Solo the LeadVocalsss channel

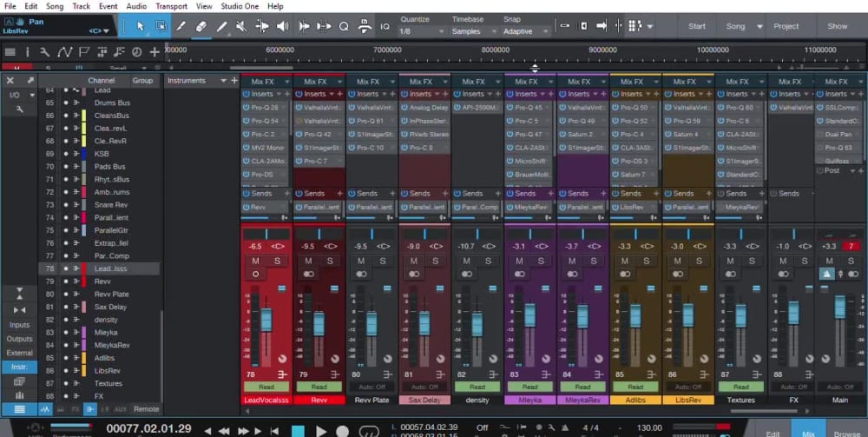tap(277, 261)
